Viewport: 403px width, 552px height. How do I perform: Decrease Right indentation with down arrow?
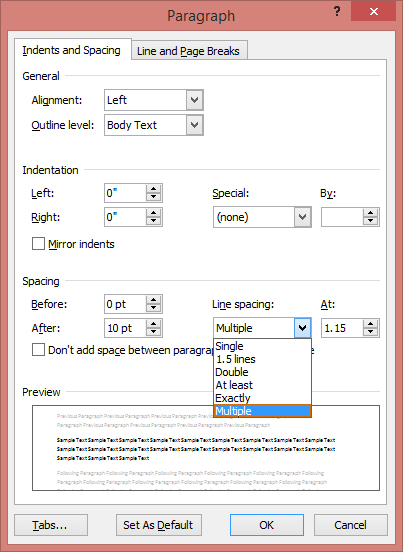153,221
